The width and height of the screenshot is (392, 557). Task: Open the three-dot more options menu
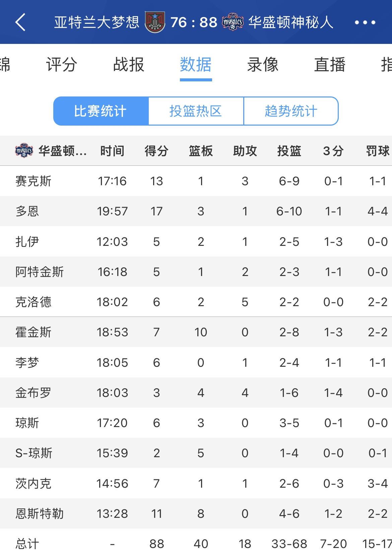point(365,22)
